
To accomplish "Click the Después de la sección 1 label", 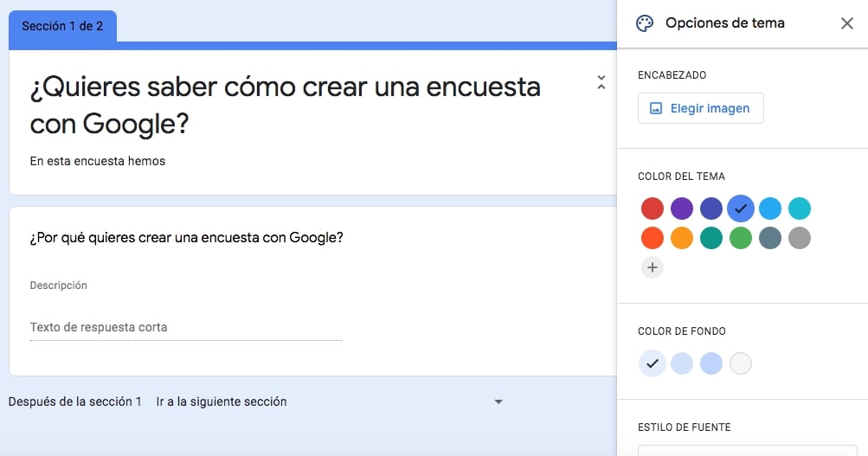I will click(74, 401).
